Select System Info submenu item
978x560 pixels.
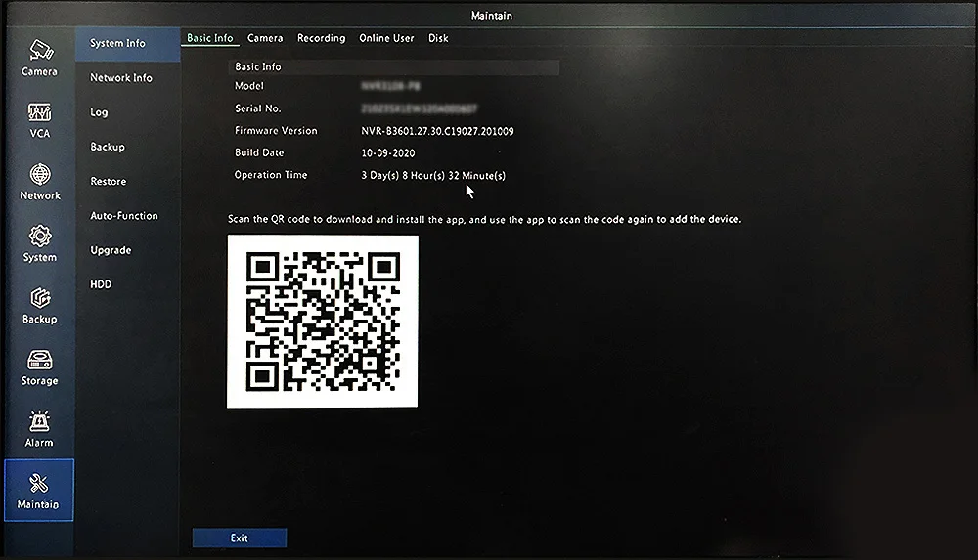coord(128,44)
